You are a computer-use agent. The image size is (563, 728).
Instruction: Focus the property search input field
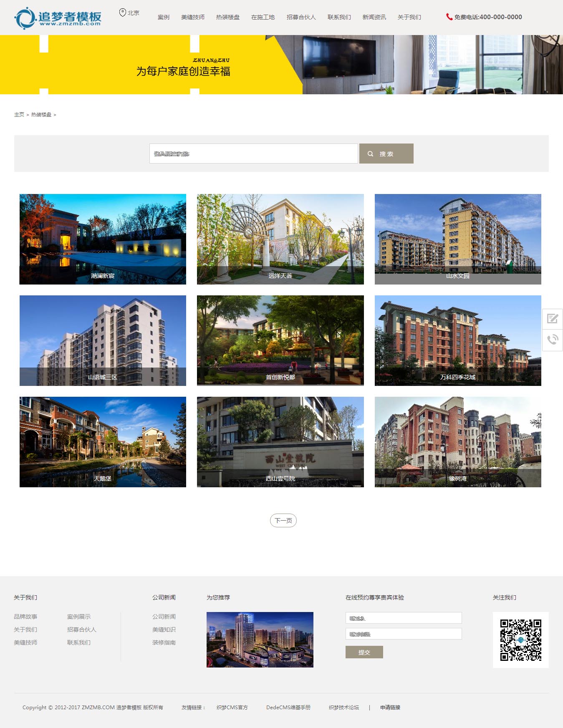pyautogui.click(x=253, y=154)
